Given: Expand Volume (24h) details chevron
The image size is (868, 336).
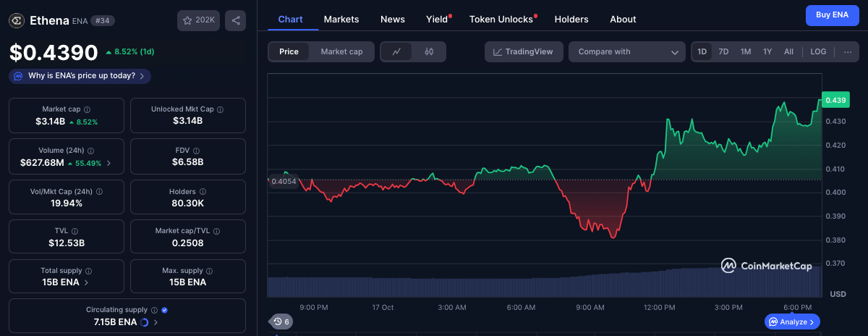Looking at the screenshot, I should click(109, 164).
